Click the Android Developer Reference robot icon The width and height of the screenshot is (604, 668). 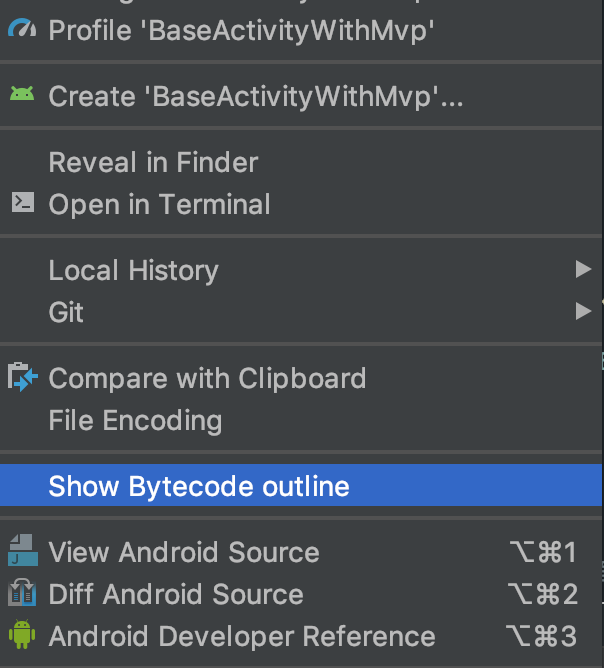tap(22, 635)
